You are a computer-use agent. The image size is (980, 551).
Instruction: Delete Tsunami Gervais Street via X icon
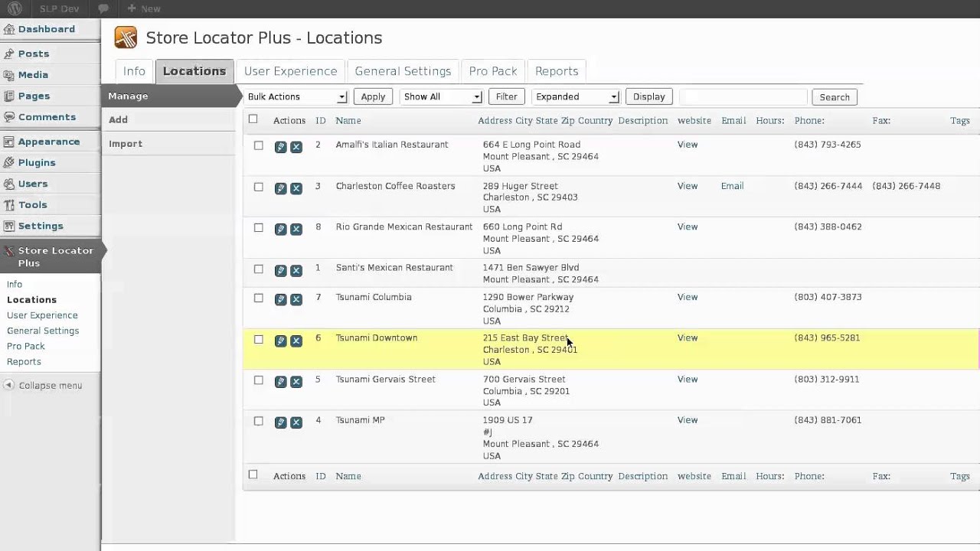point(296,382)
